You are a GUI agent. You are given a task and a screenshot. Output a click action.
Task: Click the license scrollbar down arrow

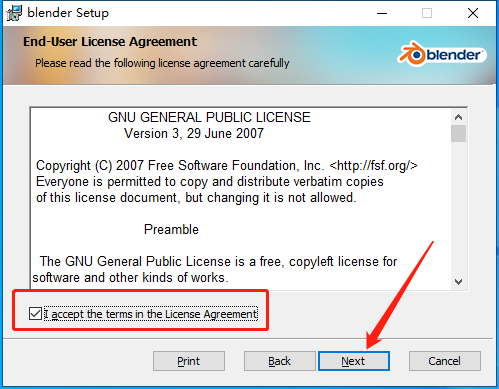coord(459,282)
